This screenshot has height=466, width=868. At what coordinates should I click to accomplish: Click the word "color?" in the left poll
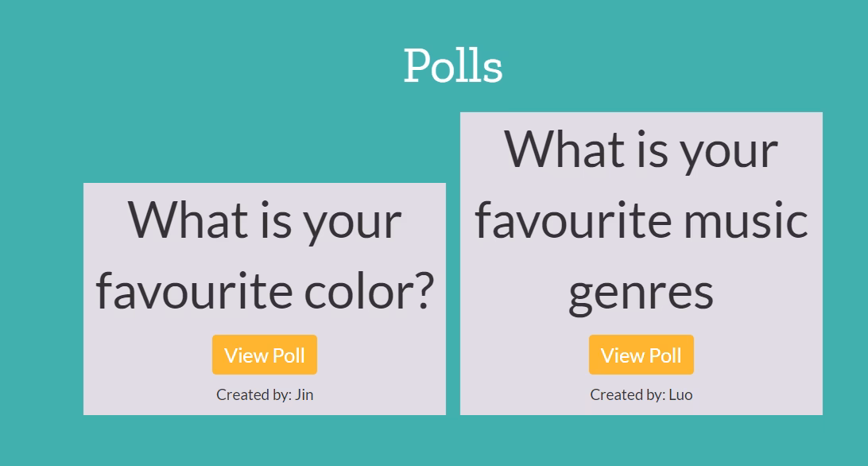[x=369, y=291]
